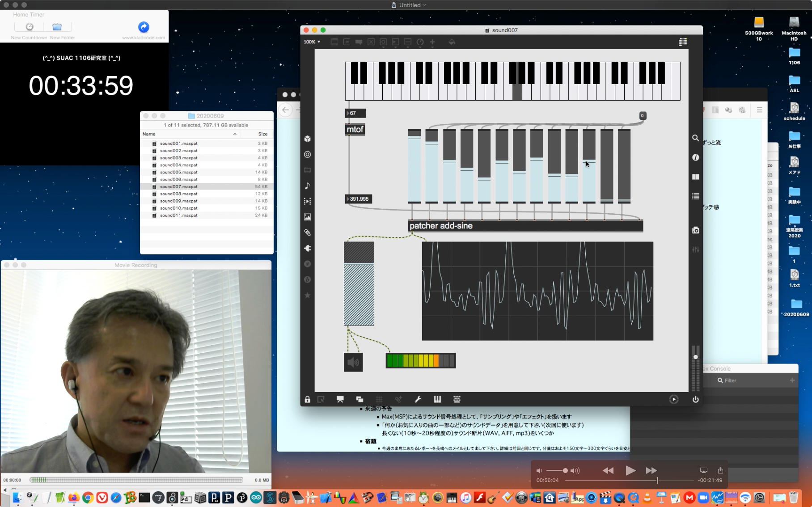Open the snapshots camera icon
812x507 pixels.
(695, 230)
